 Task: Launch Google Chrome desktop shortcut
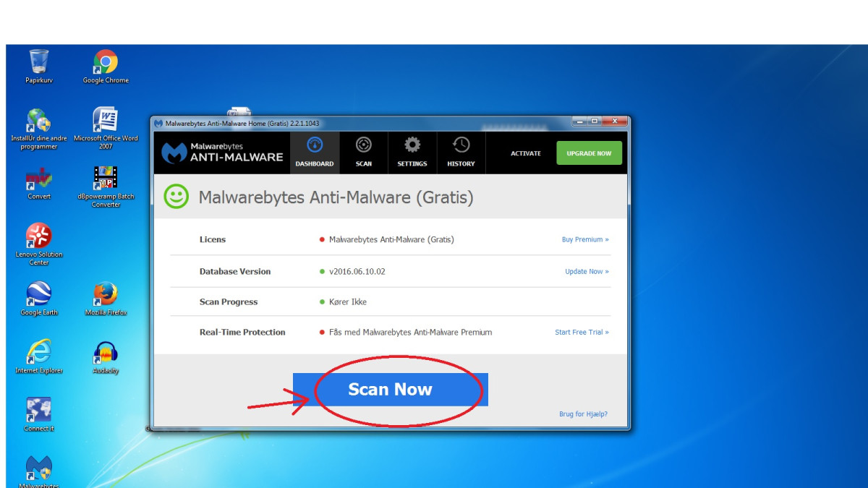coord(106,67)
